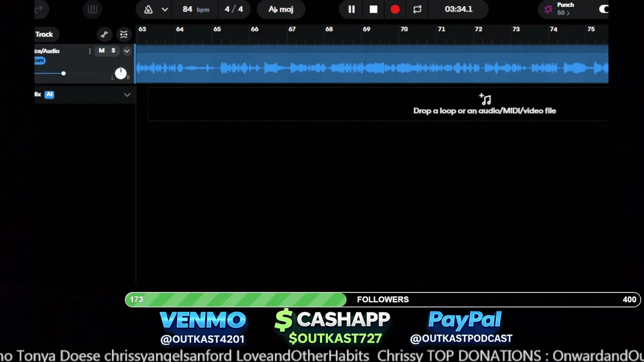Stop playback with the square stop button
Screen dimensions: 644x362
pos(373,9)
